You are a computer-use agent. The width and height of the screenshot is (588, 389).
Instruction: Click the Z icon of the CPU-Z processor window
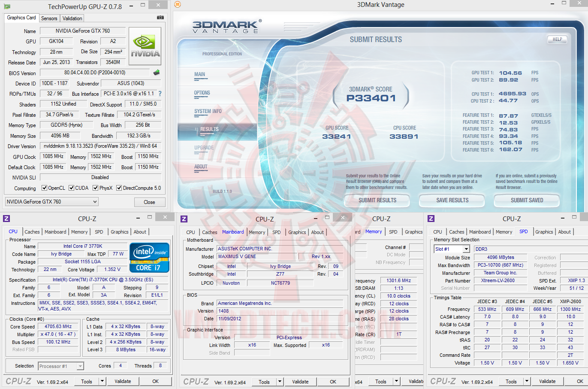tap(6, 219)
